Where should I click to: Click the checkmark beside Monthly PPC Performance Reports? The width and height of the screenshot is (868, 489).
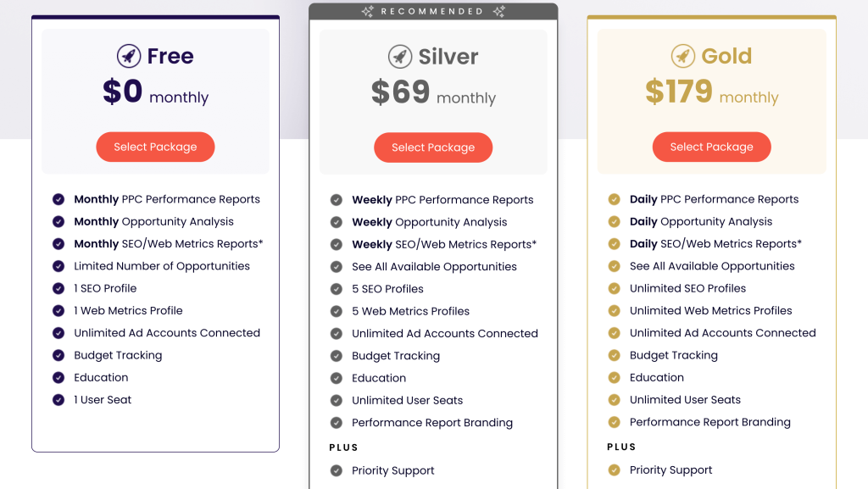click(58, 199)
